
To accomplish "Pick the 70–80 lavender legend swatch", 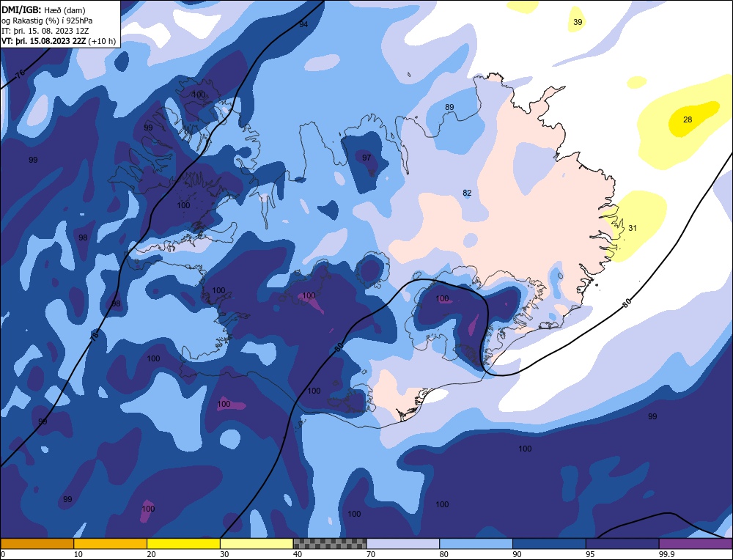I will [x=403, y=544].
